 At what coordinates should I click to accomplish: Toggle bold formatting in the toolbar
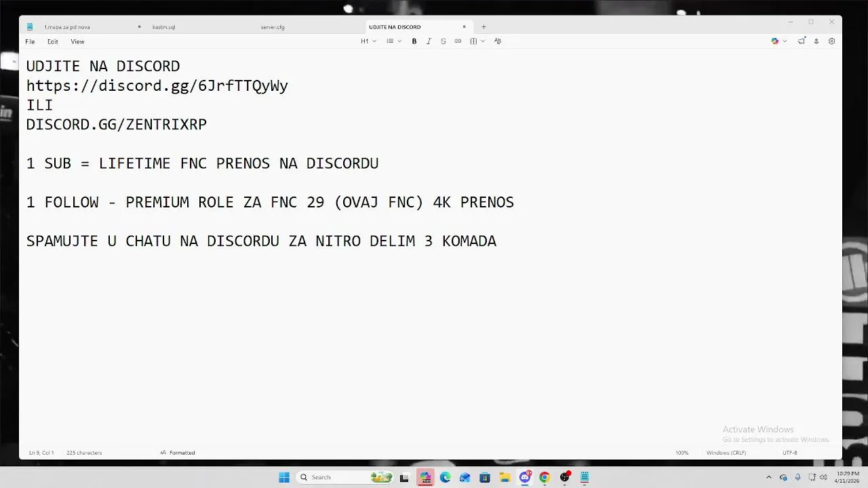click(x=414, y=41)
